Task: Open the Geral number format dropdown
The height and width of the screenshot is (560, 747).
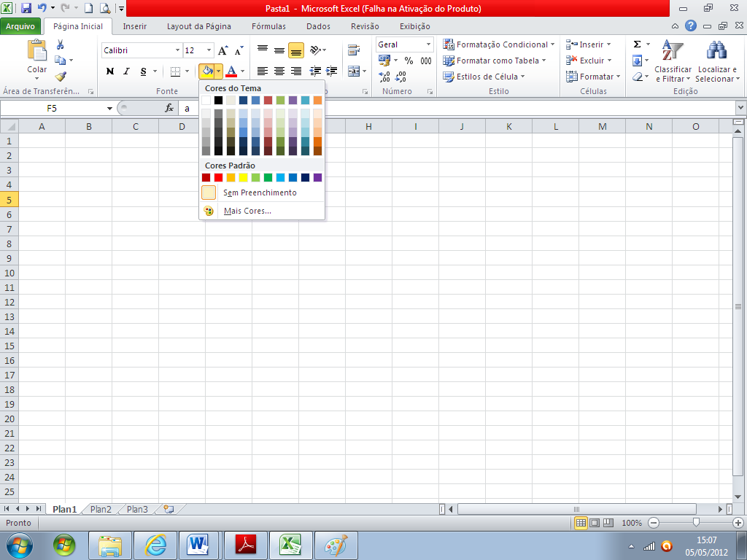Action: coord(428,44)
